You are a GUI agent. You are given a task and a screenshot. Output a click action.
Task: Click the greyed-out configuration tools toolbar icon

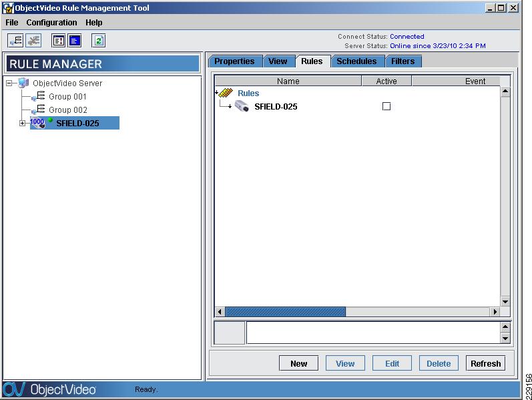point(33,41)
